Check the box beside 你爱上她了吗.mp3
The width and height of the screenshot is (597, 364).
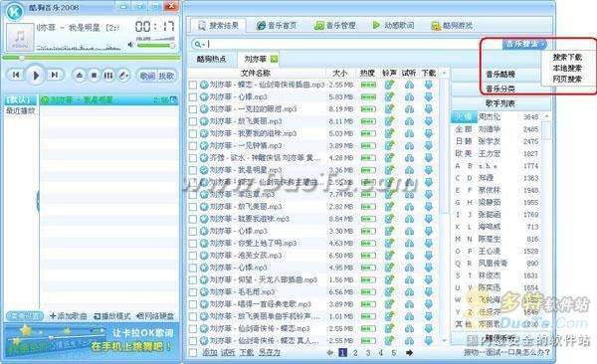coord(193,244)
